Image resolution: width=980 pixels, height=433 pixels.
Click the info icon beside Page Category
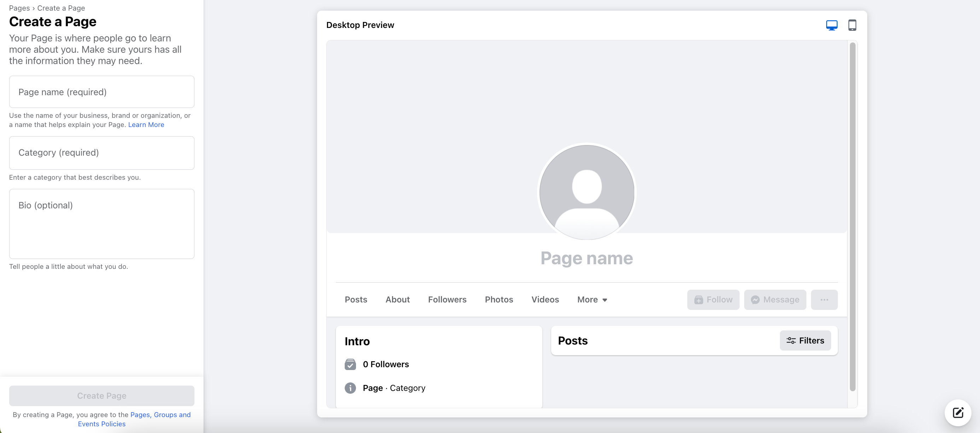click(350, 388)
